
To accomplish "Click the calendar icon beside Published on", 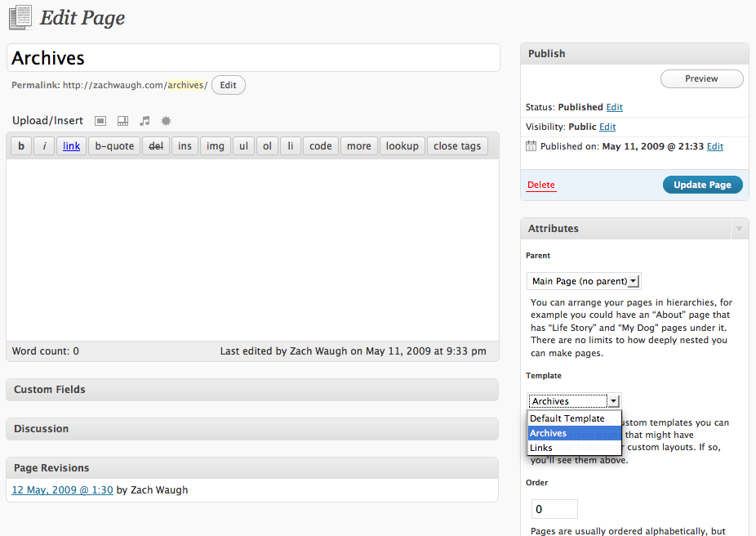I will tap(531, 146).
